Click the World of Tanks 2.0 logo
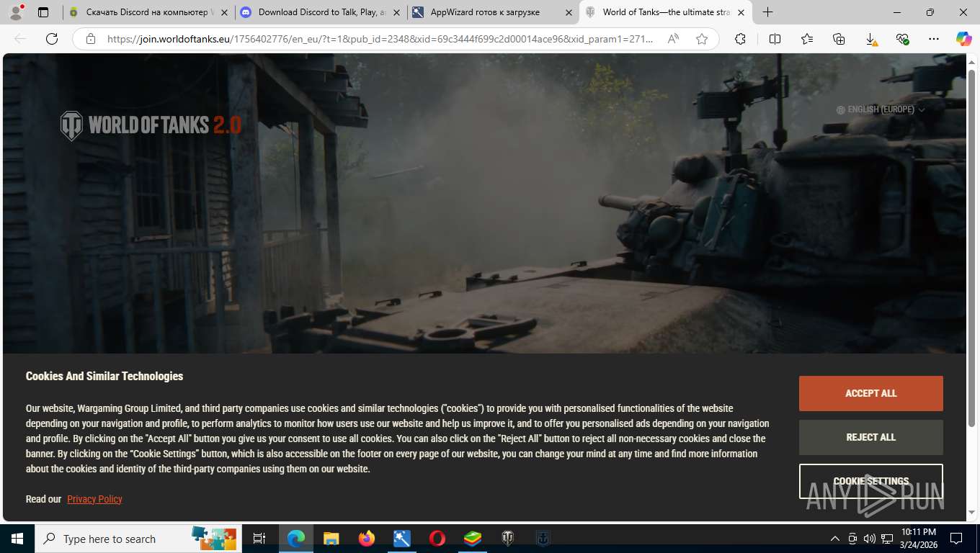The image size is (980, 553). coord(151,125)
